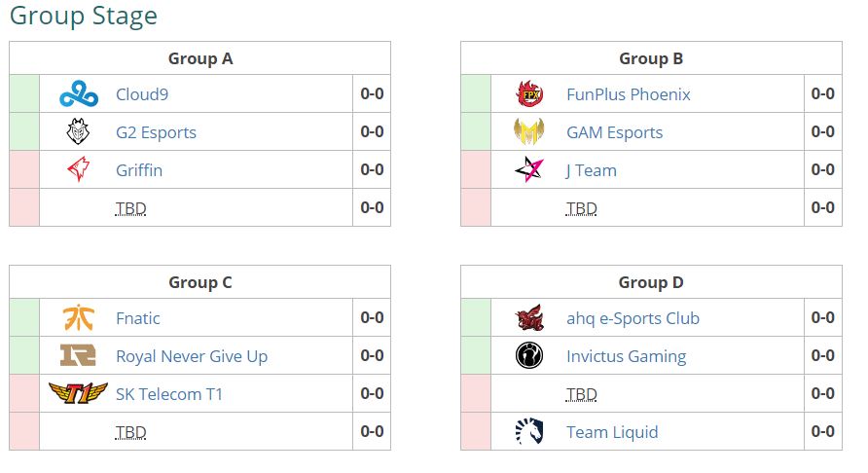Click the SK Telecom T1 logo
868x473 pixels.
click(x=78, y=394)
